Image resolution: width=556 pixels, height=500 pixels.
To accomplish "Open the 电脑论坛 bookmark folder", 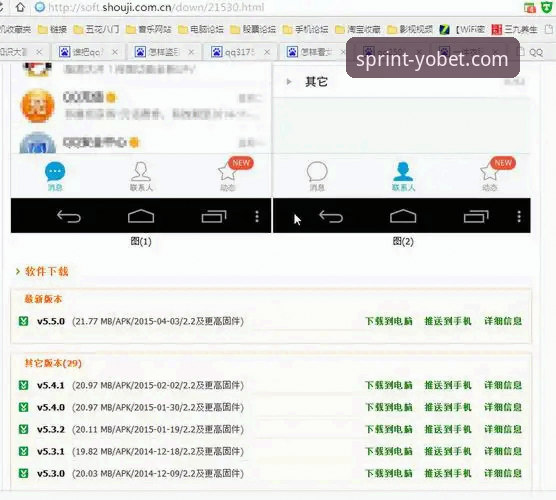I will pos(201,29).
